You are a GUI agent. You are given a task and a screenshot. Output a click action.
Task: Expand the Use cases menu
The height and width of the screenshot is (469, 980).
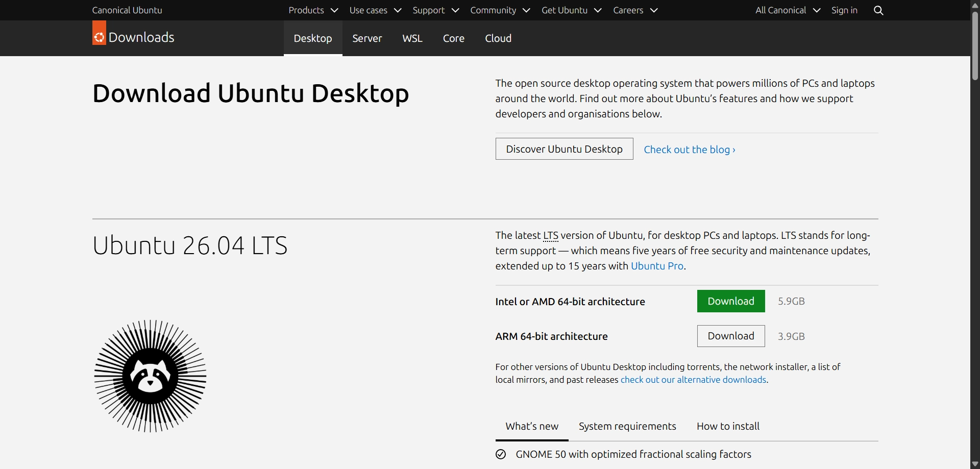[375, 10]
